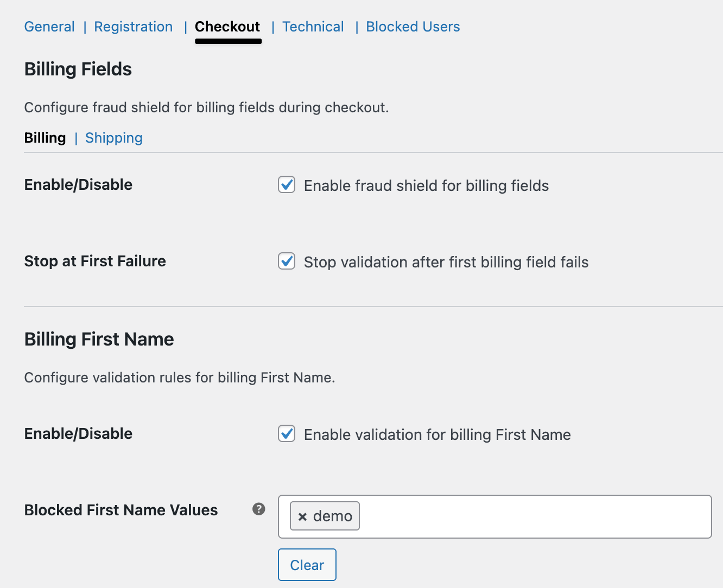Select the Checkout tab
This screenshot has width=723, height=588.
[227, 27]
